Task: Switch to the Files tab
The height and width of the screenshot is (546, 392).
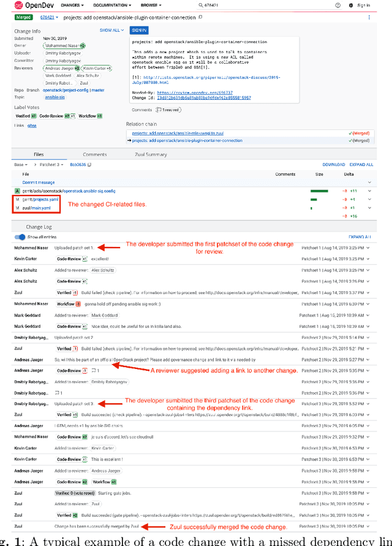Action: (39, 154)
